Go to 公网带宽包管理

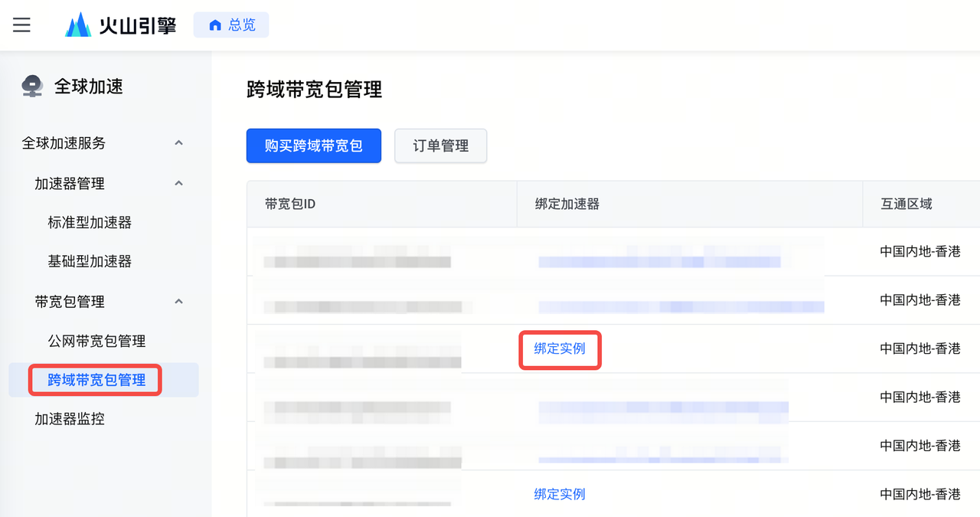tap(96, 341)
